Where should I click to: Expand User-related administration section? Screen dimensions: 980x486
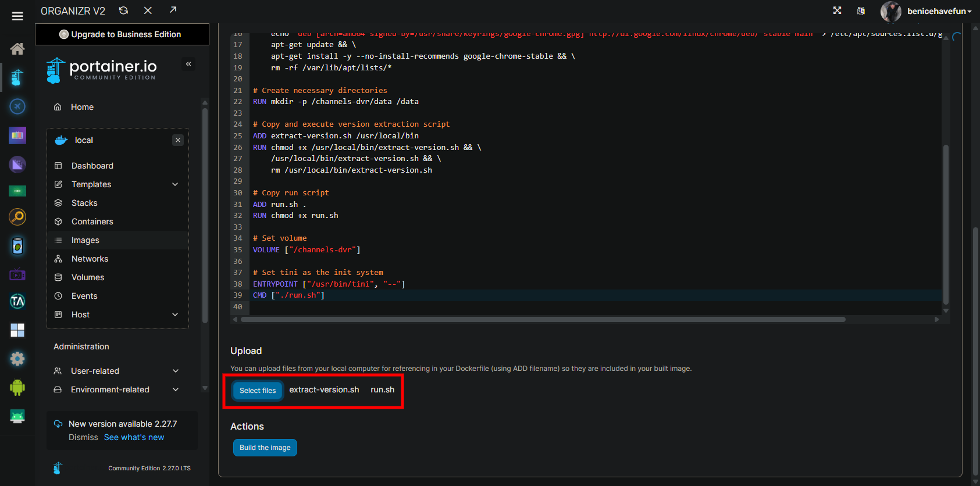click(x=175, y=371)
